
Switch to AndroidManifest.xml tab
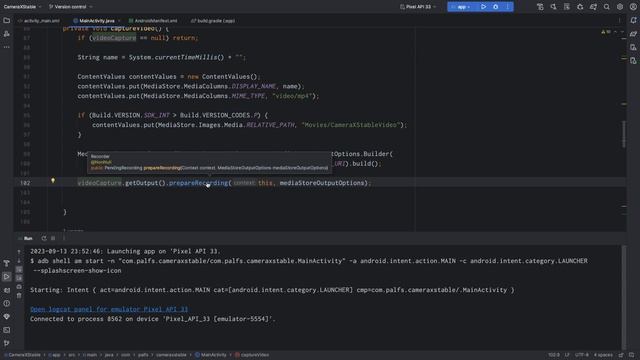pyautogui.click(x=153, y=21)
